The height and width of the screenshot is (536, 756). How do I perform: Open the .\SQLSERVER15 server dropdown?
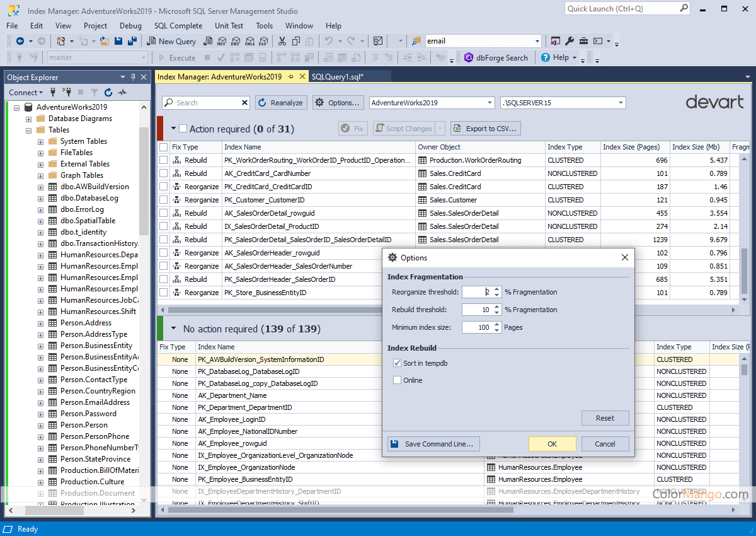click(x=621, y=103)
